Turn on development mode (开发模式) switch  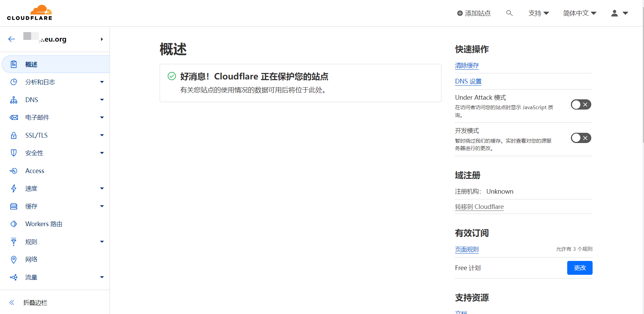tap(581, 138)
